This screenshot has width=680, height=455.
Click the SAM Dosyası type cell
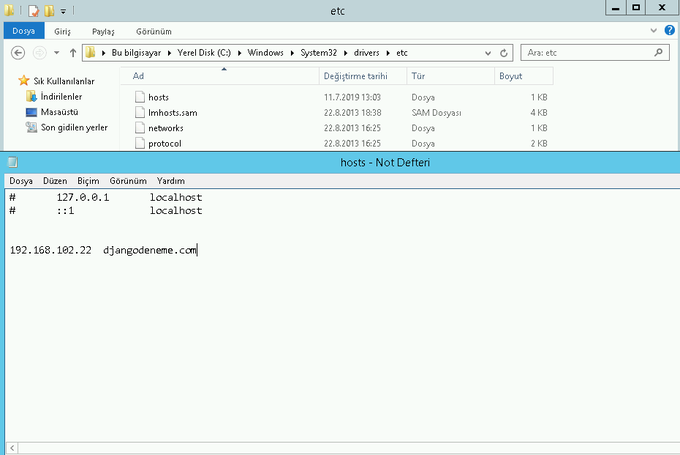coord(436,113)
